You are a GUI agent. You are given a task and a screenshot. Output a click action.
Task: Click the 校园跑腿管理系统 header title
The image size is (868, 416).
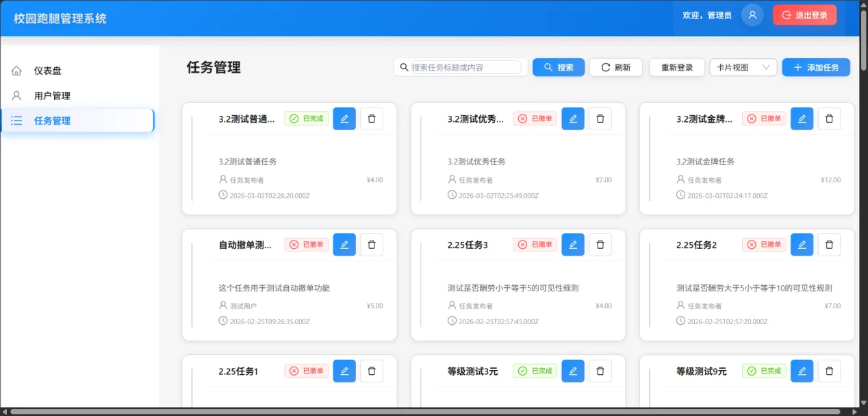[x=60, y=19]
